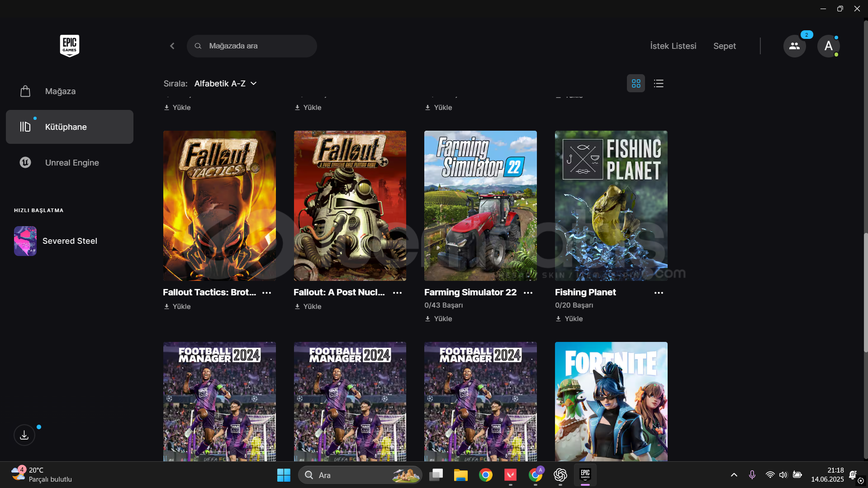Open the clock showing 21:18

(827, 475)
